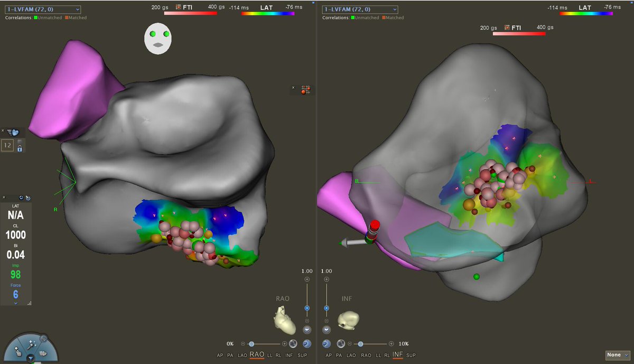The height and width of the screenshot is (364, 634).
Task: Click the heart-grab pan tool on the navigation wheel
Action: click(x=43, y=353)
